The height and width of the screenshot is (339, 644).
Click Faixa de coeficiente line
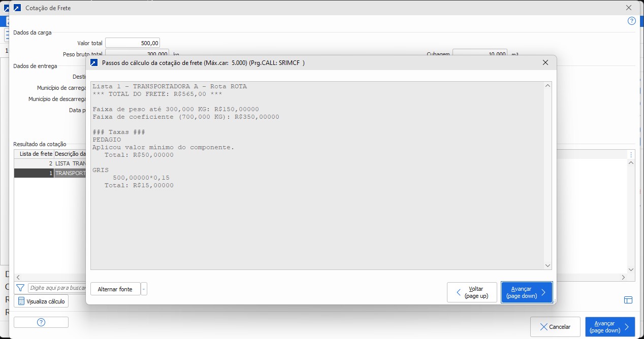pyautogui.click(x=186, y=117)
